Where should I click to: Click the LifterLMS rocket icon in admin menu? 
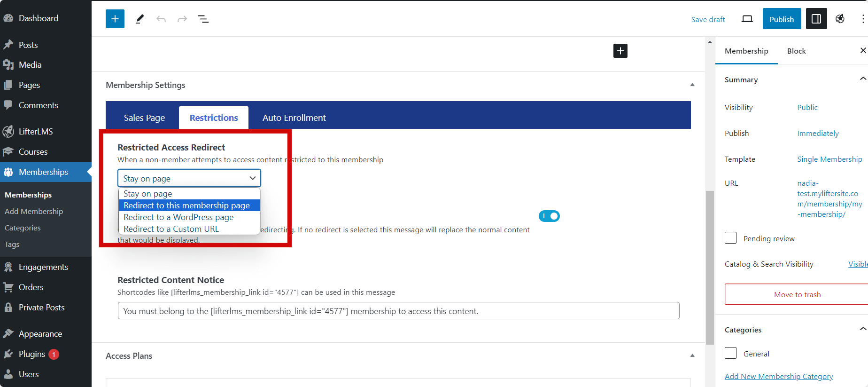[8, 131]
